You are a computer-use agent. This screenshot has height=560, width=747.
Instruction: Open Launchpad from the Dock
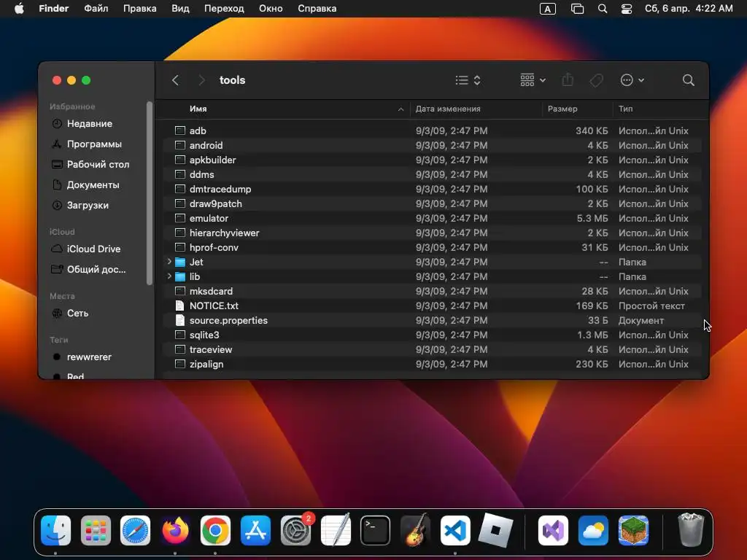(96, 530)
